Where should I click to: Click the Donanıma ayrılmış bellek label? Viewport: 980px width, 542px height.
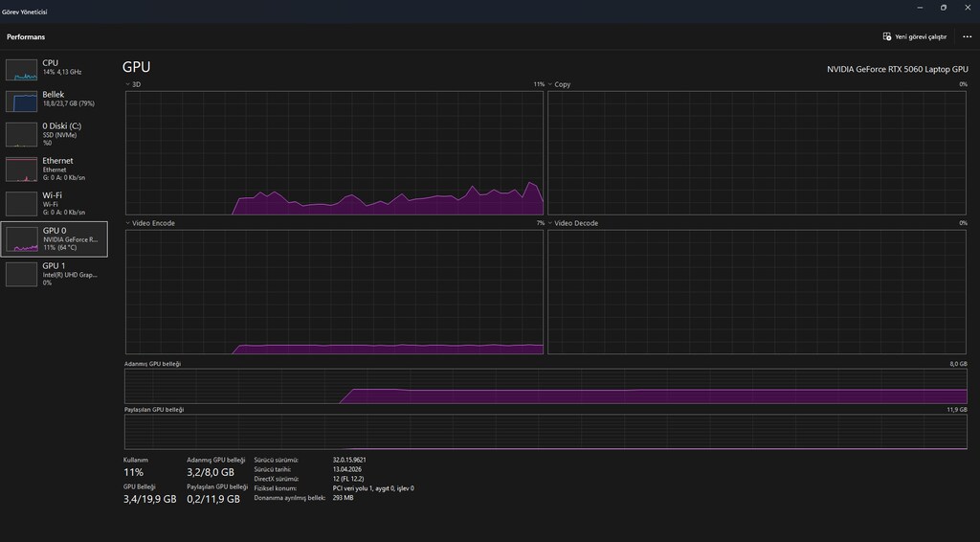pyautogui.click(x=289, y=498)
